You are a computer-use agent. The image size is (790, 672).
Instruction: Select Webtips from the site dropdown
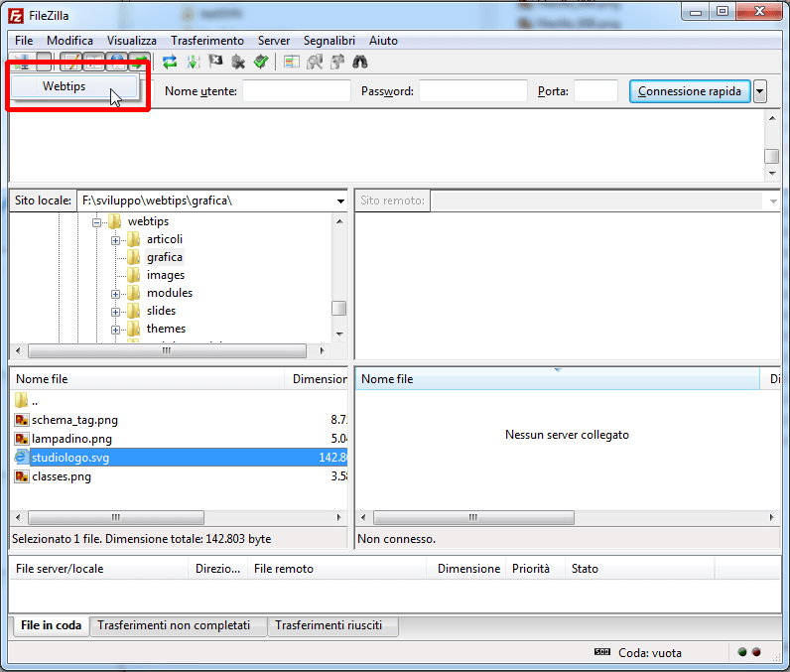click(65, 87)
